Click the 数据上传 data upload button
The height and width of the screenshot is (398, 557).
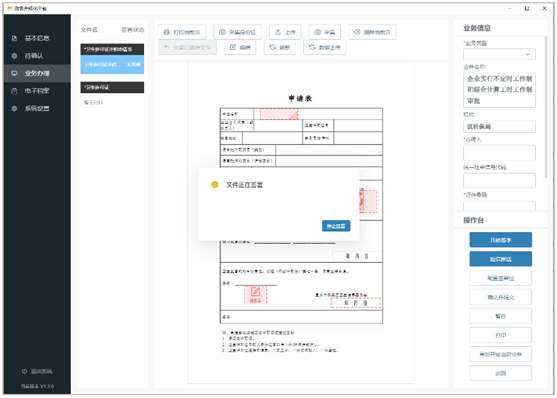point(324,47)
